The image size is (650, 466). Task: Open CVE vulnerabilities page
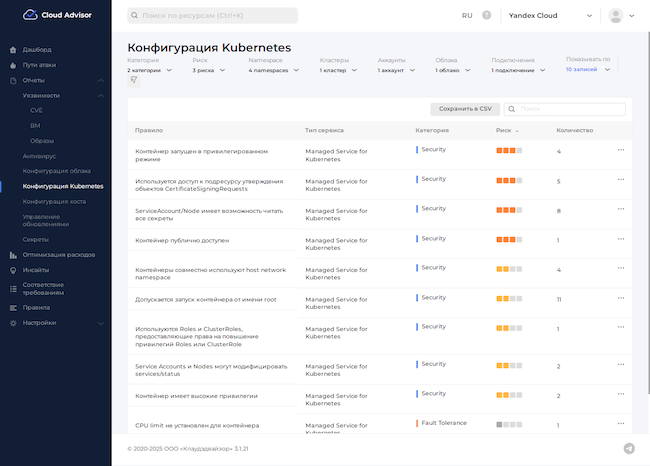pyautogui.click(x=36, y=110)
